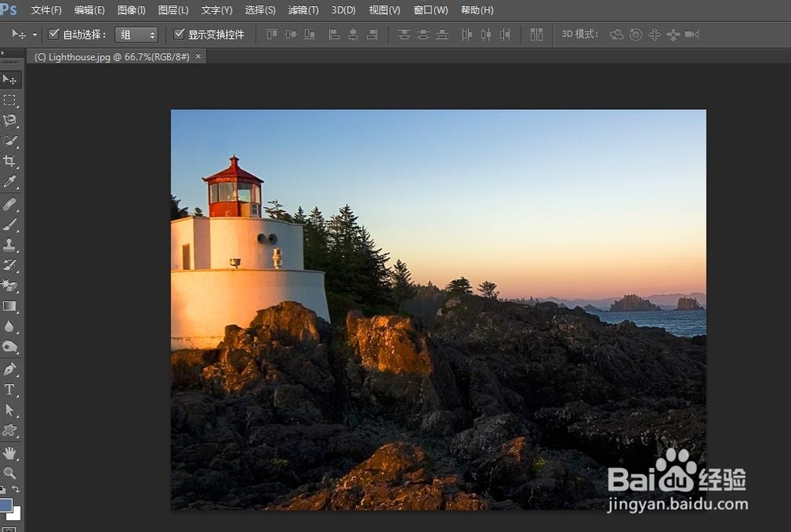Select 3D rotate mode icon
The height and width of the screenshot is (532, 791).
tap(616, 34)
